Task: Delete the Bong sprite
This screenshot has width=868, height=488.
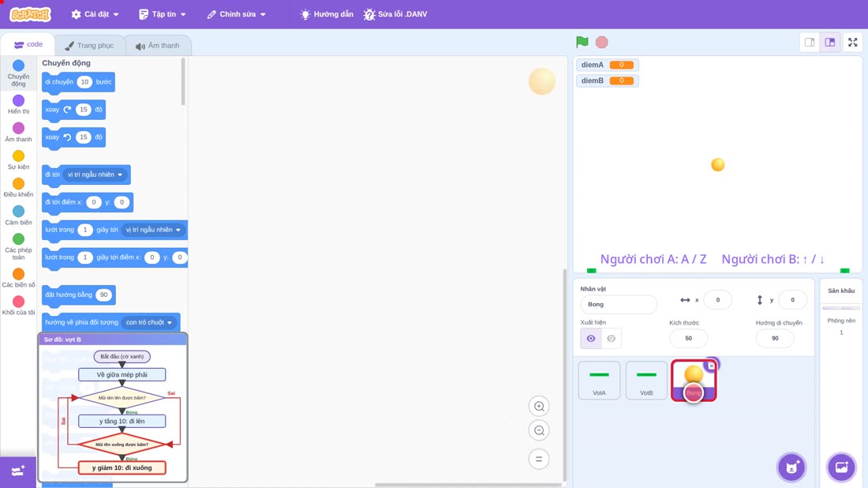Action: coord(711,366)
